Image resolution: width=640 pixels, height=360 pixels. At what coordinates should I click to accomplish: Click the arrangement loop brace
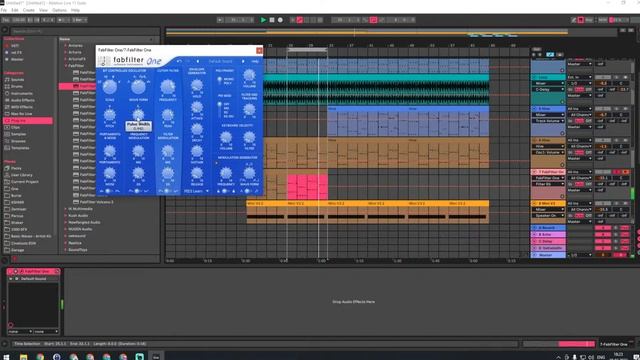(307, 50)
